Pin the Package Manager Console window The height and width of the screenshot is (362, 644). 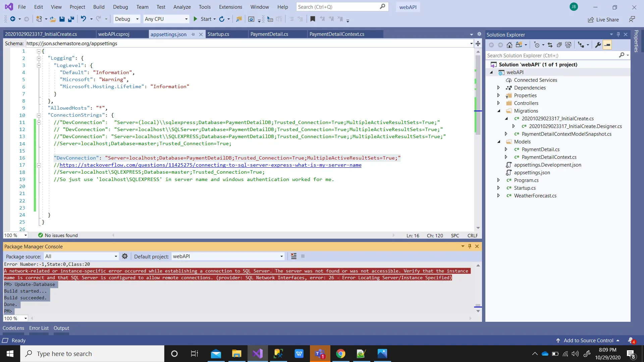pyautogui.click(x=470, y=246)
